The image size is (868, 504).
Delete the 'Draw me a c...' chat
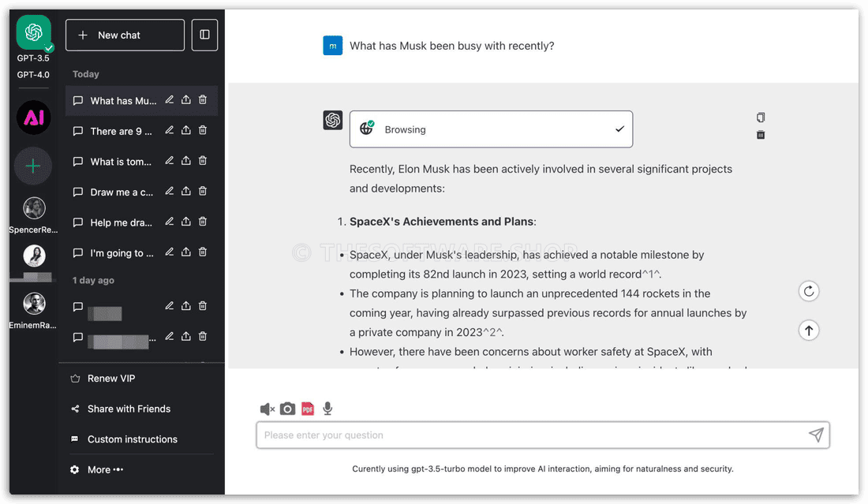click(203, 191)
